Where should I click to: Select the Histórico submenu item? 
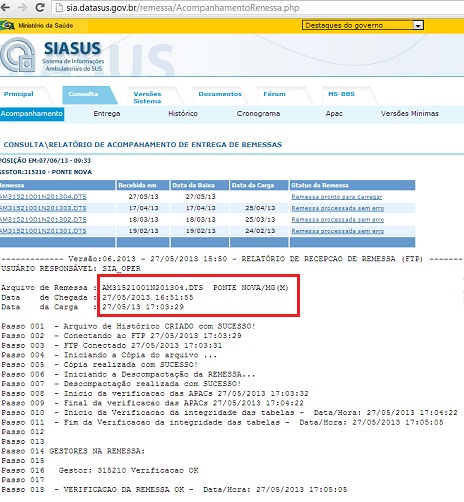point(183,114)
